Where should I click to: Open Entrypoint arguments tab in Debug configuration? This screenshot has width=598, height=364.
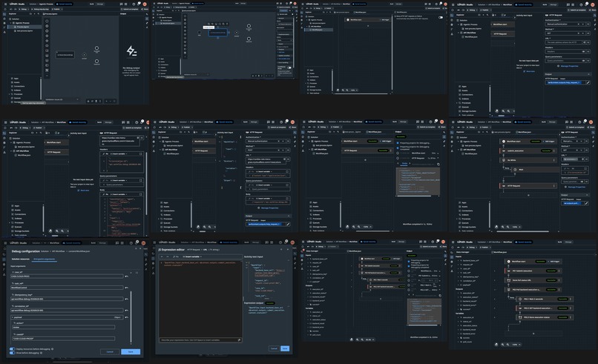point(45,259)
